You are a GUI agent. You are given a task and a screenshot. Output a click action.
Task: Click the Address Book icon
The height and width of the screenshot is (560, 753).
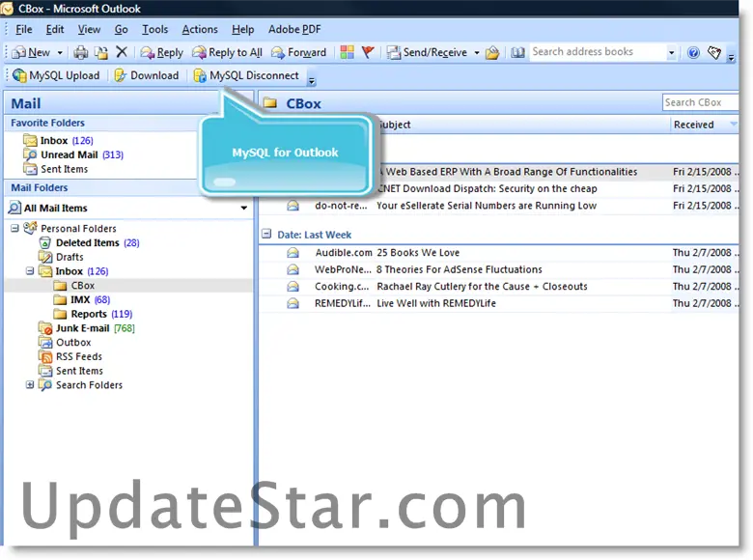tap(517, 52)
